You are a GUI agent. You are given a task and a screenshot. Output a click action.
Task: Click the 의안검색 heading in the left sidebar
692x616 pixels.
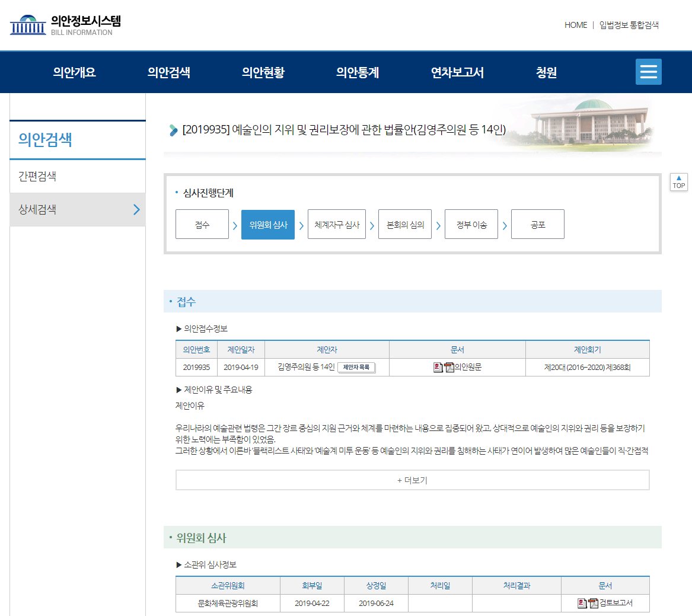click(45, 139)
